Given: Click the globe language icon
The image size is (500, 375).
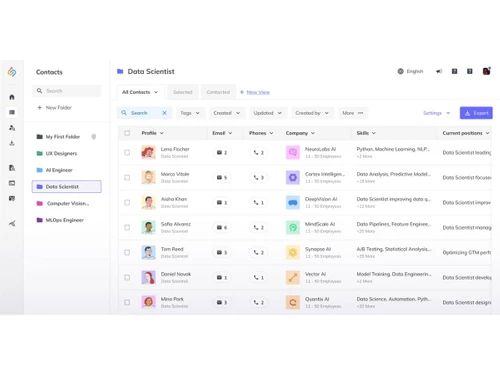Looking at the screenshot, I should 400,71.
